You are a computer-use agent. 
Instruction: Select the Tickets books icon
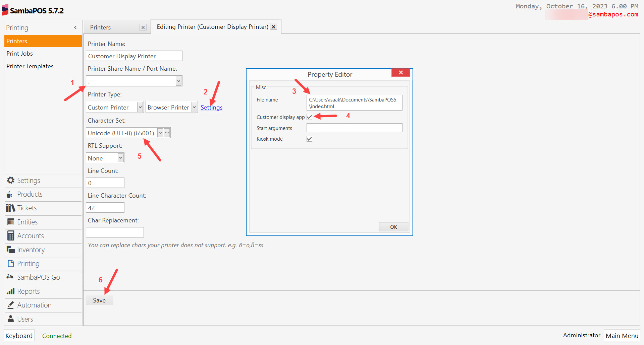tap(10, 208)
